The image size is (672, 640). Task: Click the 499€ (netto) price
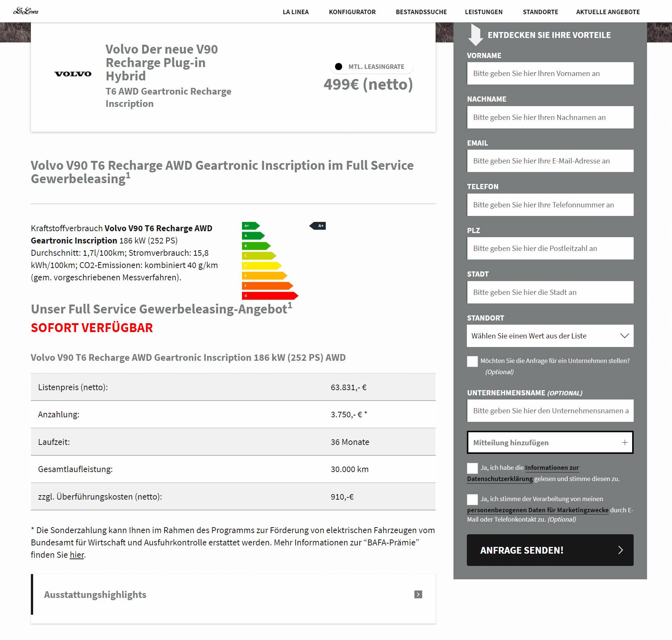(x=368, y=84)
